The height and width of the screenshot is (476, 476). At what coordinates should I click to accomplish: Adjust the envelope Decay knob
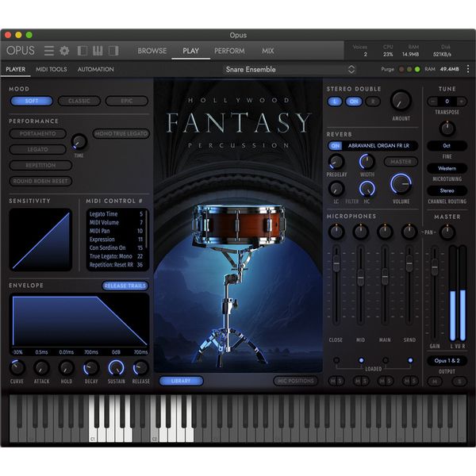pos(91,367)
